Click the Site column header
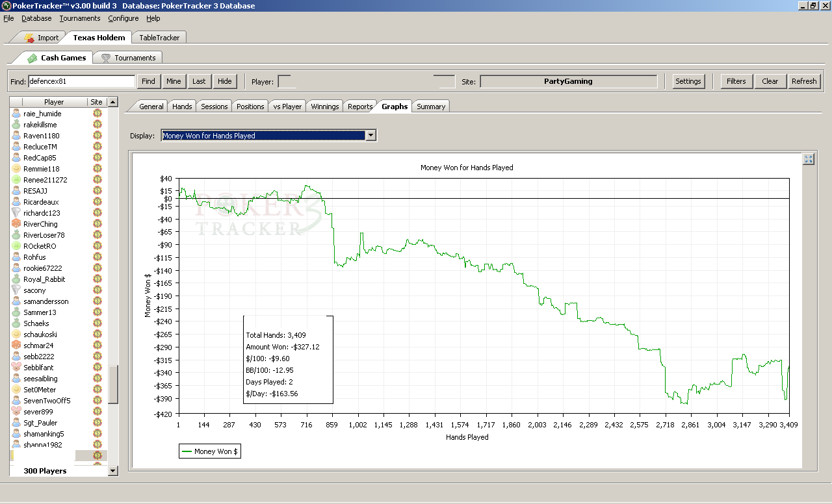 pyautogui.click(x=97, y=102)
